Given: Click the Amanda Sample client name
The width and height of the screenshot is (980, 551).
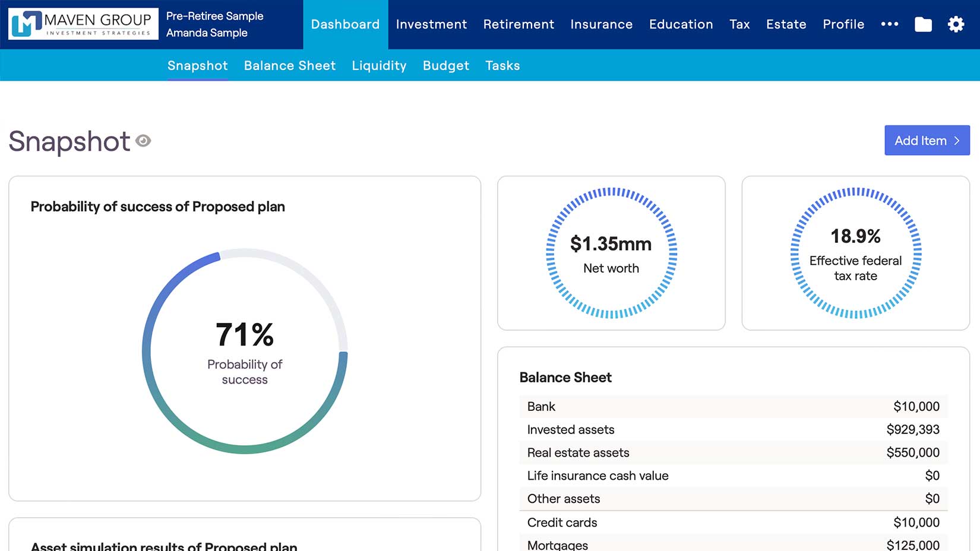Looking at the screenshot, I should (207, 33).
